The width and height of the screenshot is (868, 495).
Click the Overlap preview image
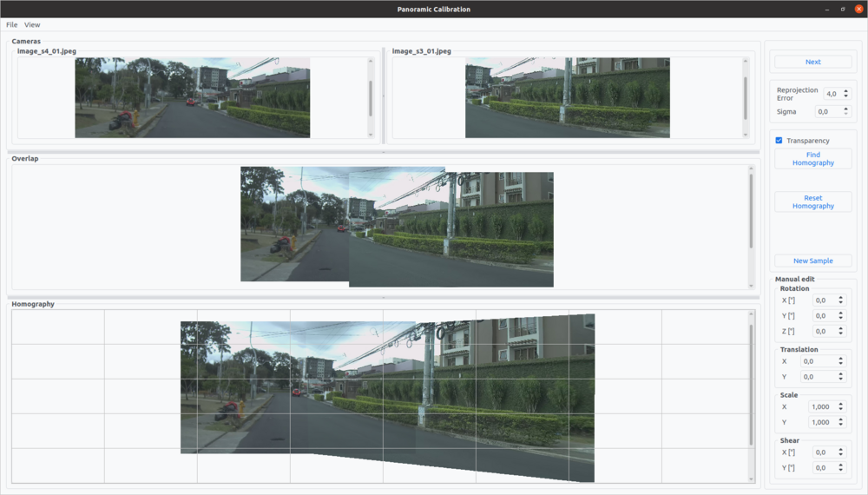pos(397,227)
